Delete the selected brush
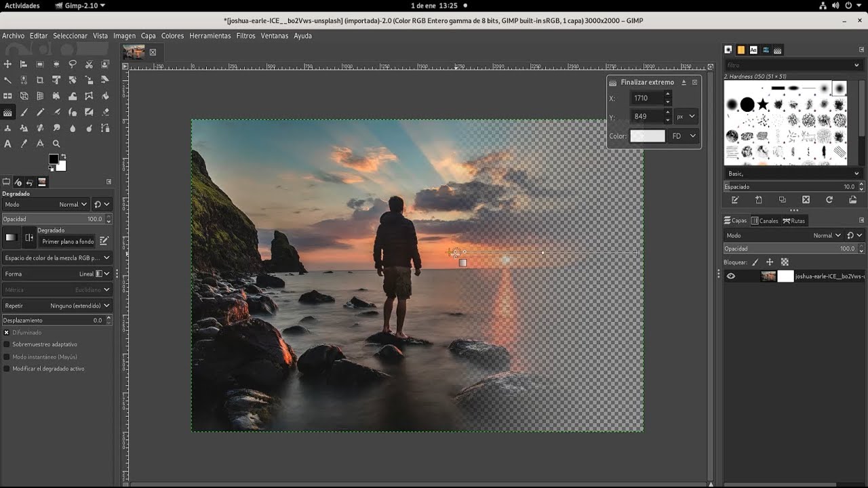 [806, 200]
